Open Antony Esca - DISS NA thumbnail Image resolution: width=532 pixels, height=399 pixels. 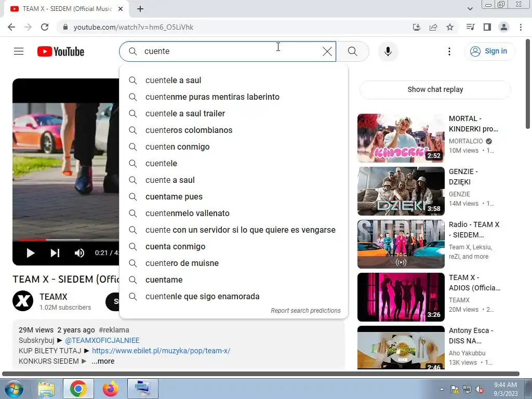point(401,348)
